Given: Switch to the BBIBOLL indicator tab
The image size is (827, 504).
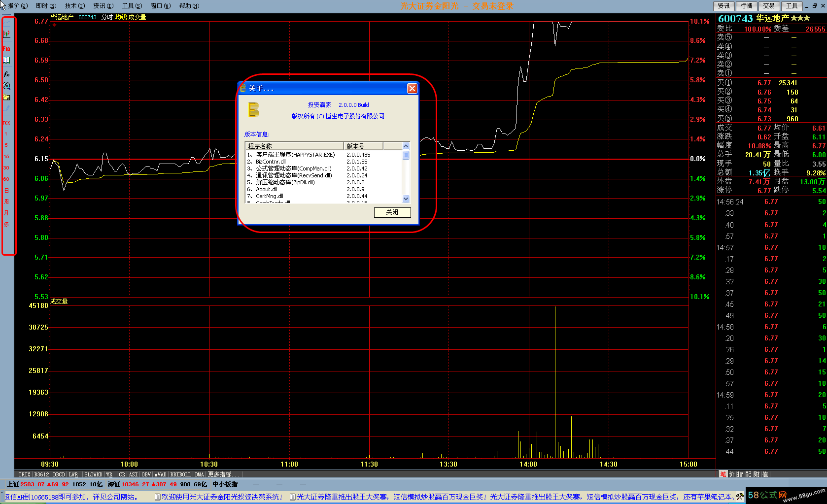Looking at the screenshot, I should coord(180,474).
